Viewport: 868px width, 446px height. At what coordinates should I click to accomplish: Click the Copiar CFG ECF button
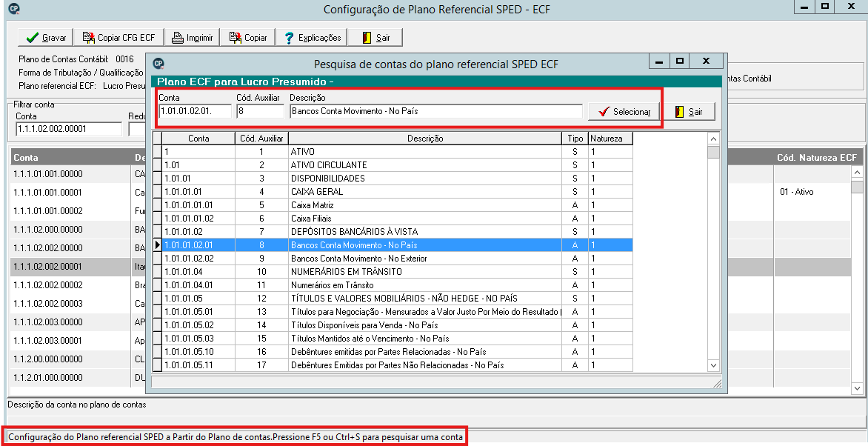coord(118,38)
